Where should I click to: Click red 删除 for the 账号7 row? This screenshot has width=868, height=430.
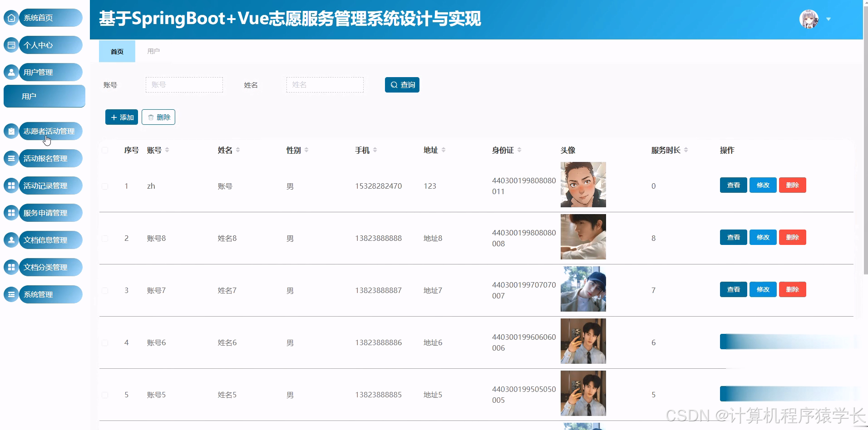(x=793, y=289)
